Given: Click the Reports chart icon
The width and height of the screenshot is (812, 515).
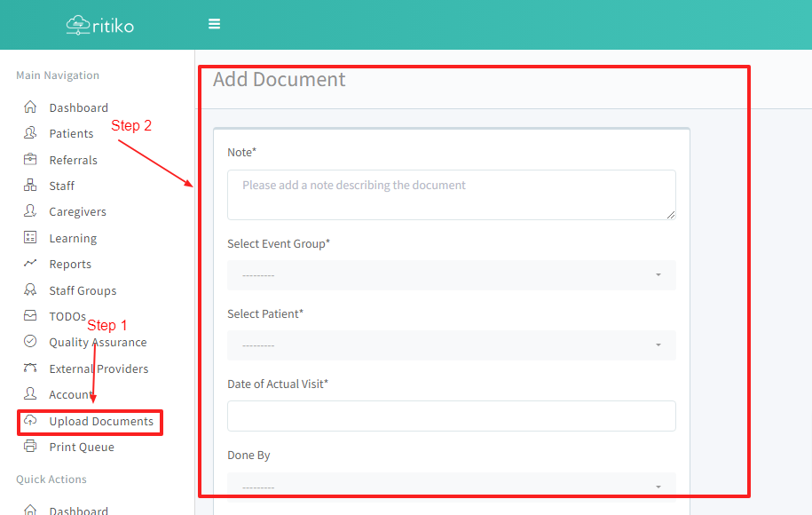Looking at the screenshot, I should (x=30, y=264).
